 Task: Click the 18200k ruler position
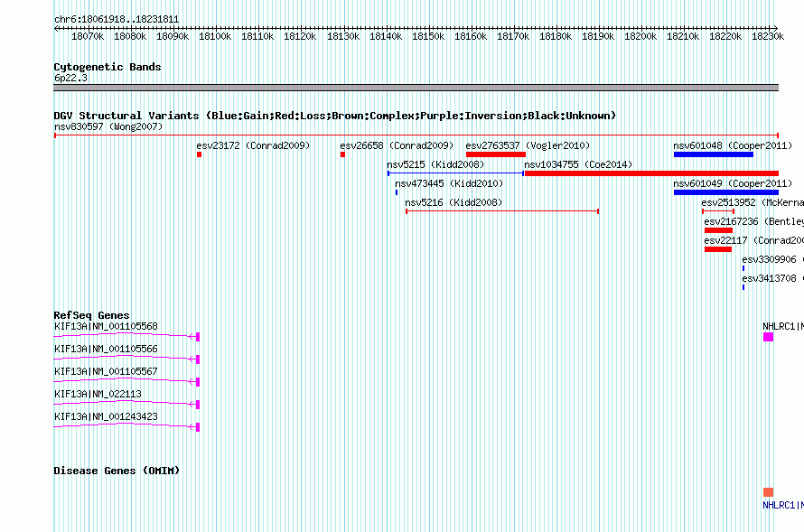(640, 36)
